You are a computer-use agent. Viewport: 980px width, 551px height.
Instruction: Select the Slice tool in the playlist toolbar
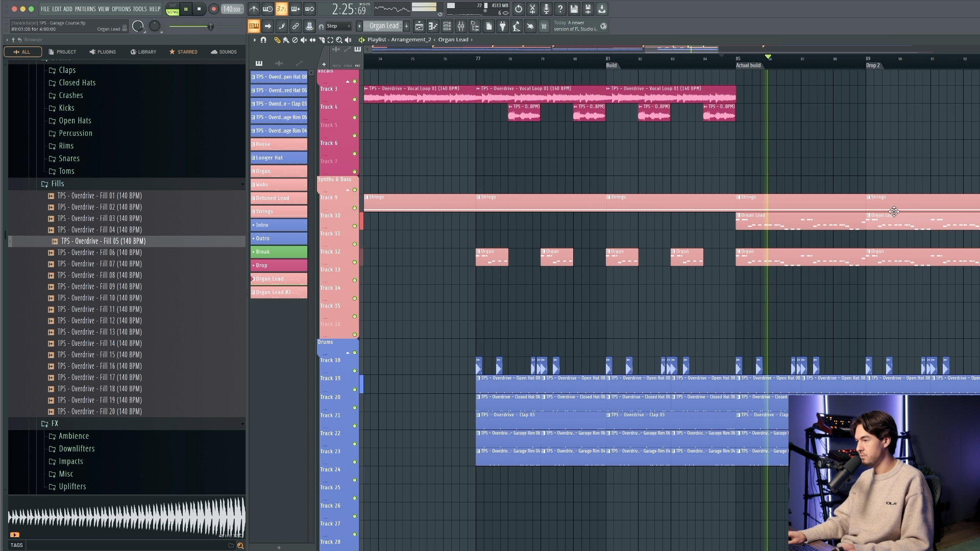pos(321,39)
